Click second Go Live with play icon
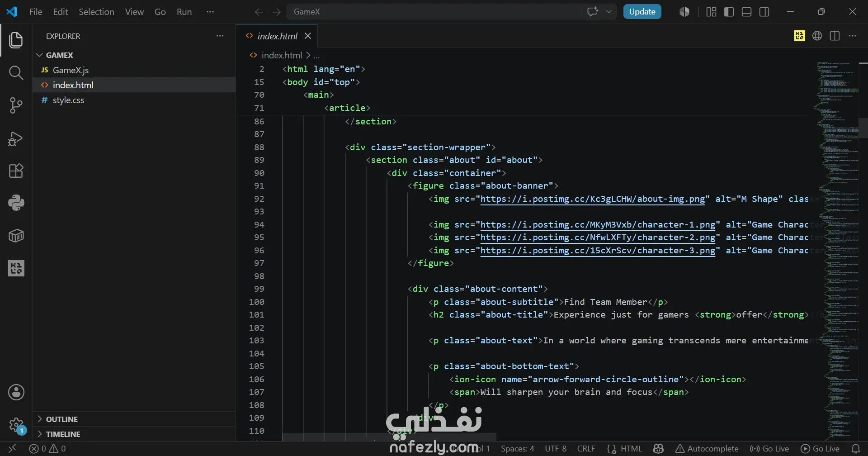This screenshot has height=456, width=868. [820, 448]
